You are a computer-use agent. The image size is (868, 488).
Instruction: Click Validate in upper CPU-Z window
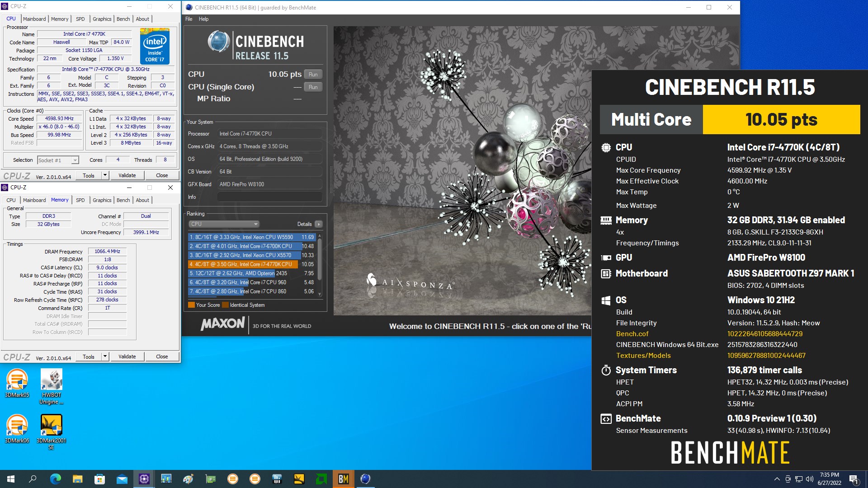pos(127,175)
